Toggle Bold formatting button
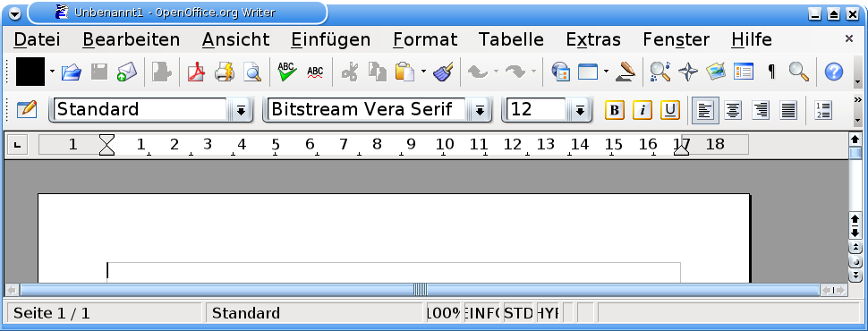868x331 pixels. click(x=614, y=110)
